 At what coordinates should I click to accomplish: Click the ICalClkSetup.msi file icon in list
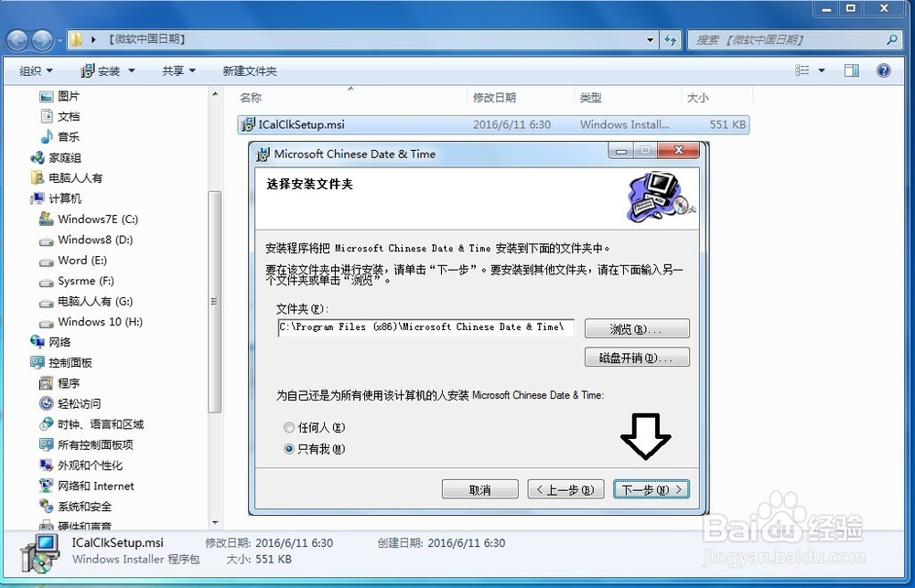[248, 124]
